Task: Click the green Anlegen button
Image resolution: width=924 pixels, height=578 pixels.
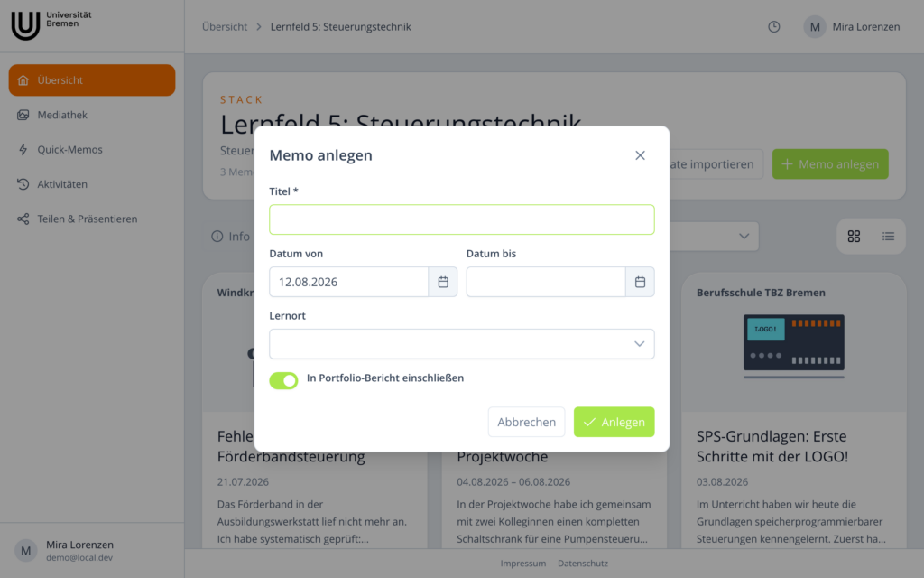Action: pos(614,422)
